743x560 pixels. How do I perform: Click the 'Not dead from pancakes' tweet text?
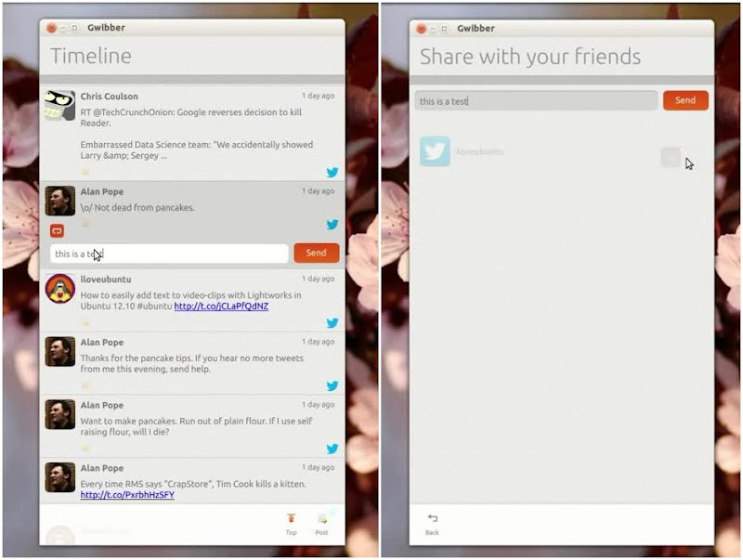pyautogui.click(x=137, y=207)
